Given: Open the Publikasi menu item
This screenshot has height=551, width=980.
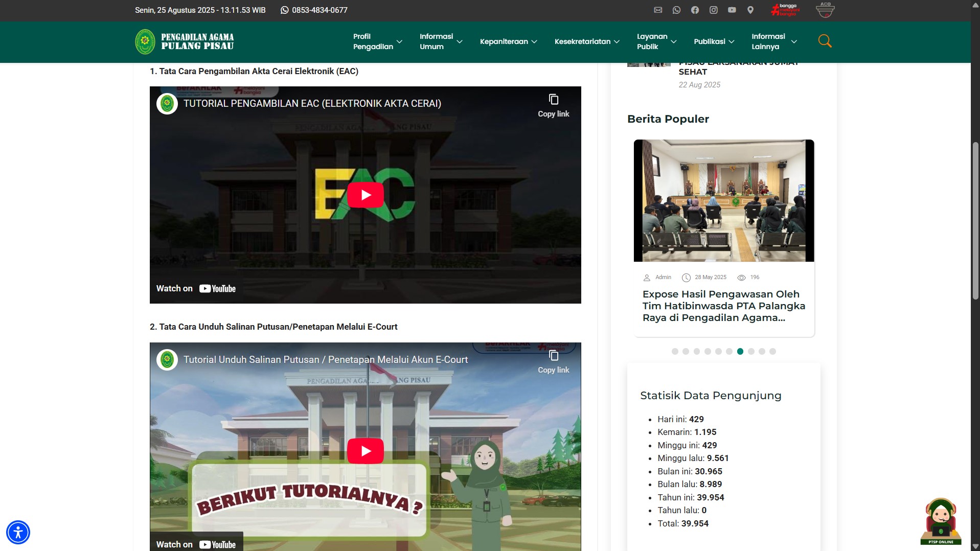Looking at the screenshot, I should click(714, 41).
